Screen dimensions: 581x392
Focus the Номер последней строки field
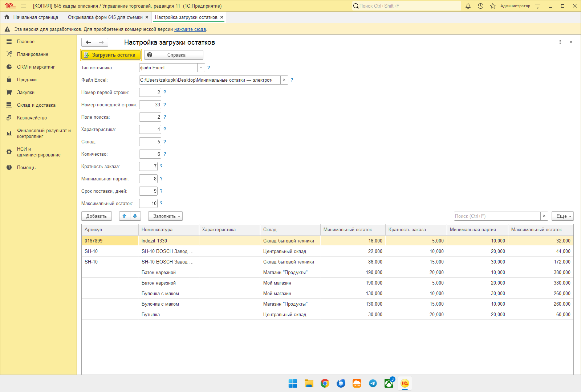tap(150, 105)
